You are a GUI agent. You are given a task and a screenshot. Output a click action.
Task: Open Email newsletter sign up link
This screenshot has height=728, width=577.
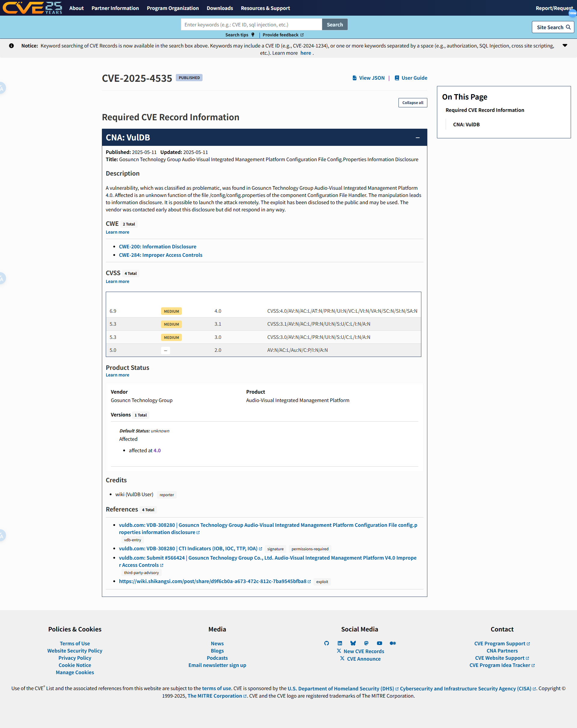[x=217, y=665]
